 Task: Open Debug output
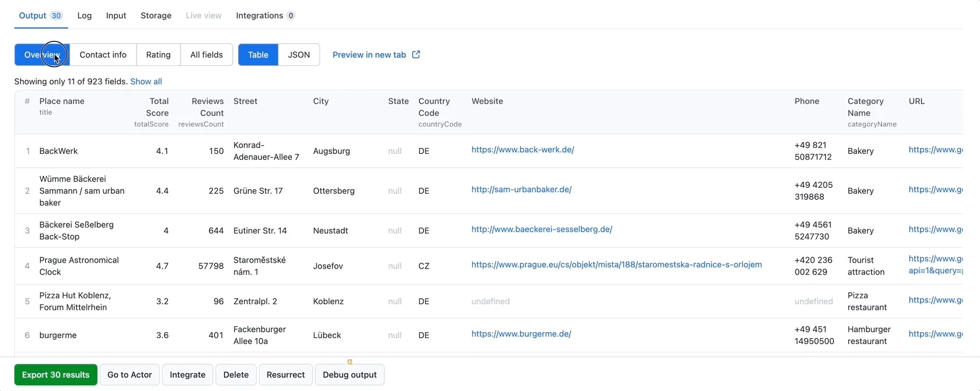click(x=349, y=375)
